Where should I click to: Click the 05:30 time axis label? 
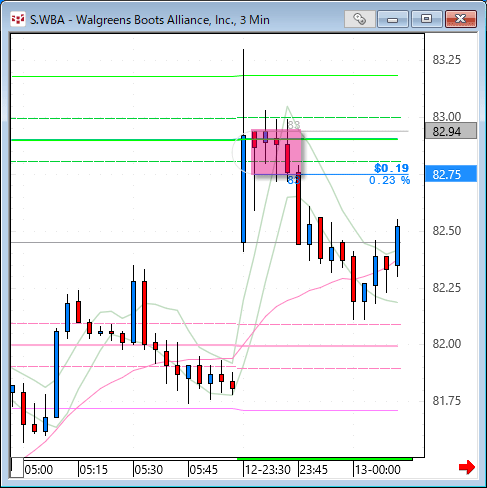[149, 470]
